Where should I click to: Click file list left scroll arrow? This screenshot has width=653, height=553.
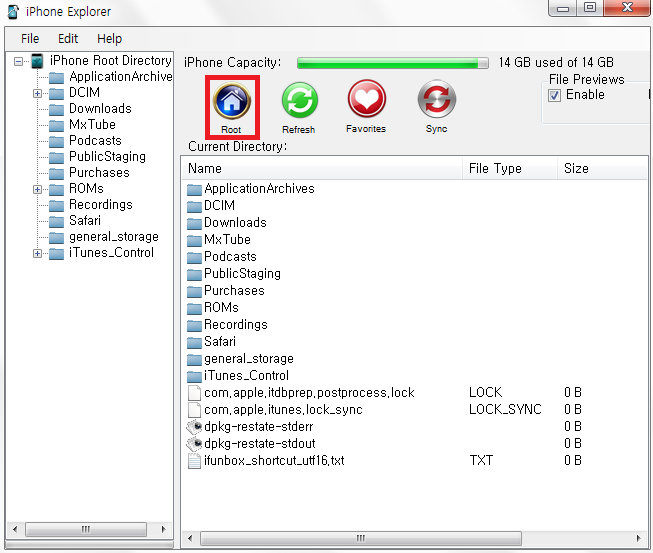190,538
